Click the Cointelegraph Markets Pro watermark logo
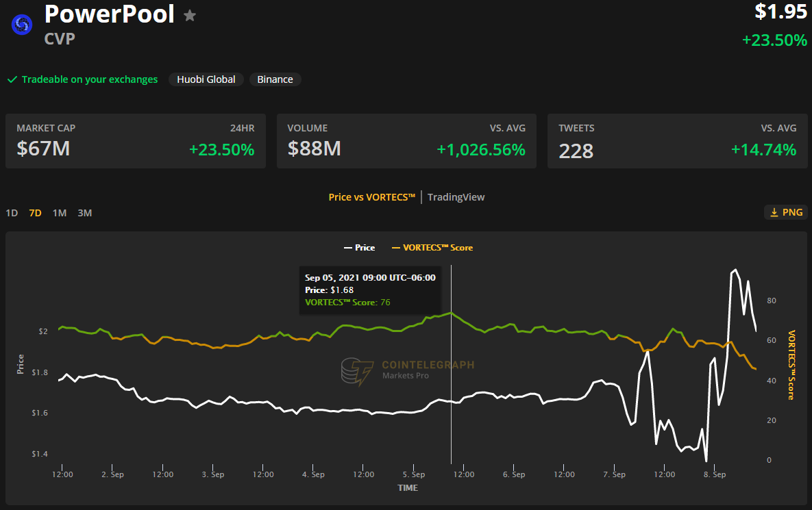812x510 pixels. coord(358,371)
